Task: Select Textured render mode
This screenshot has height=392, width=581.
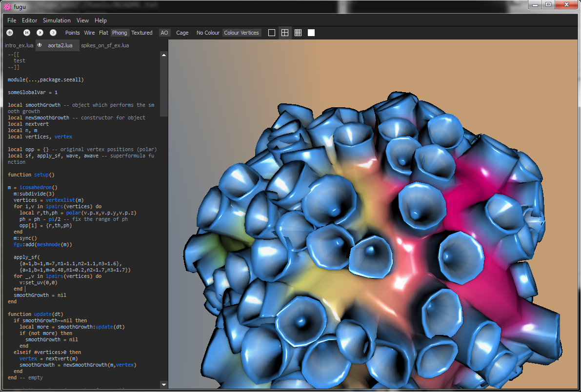Action: [x=142, y=33]
